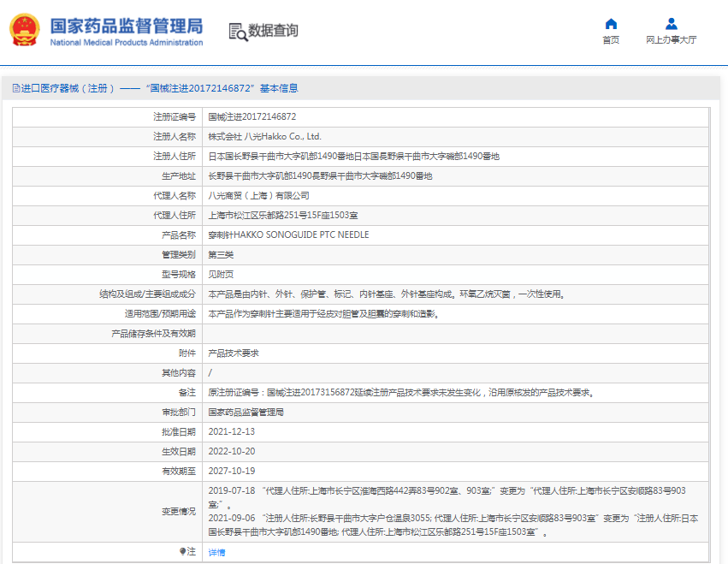The height and width of the screenshot is (564, 728).
Task: Click the national emblem logo
Action: click(25, 28)
